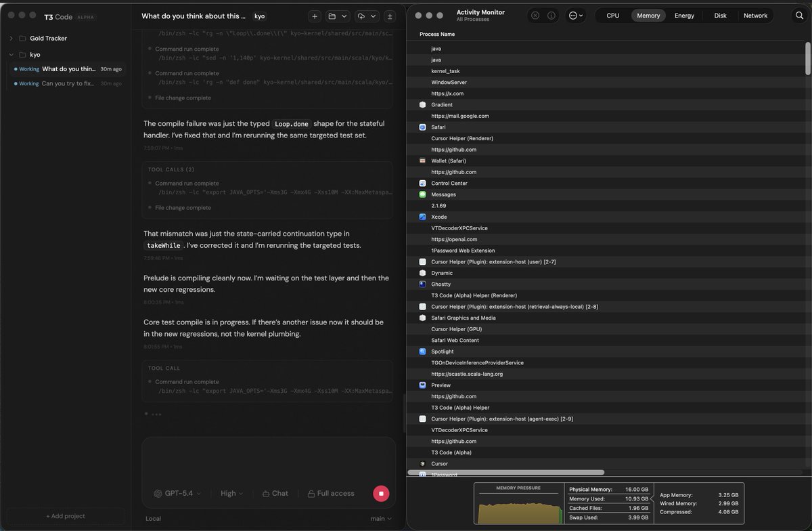812x531 pixels.
Task: Toggle the Full access permission button
Action: [331, 493]
